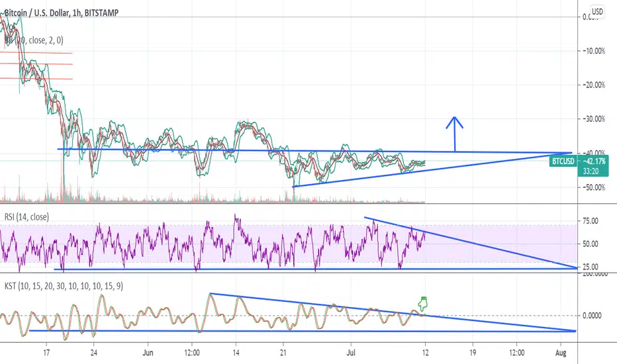The height and width of the screenshot is (364, 617).
Task: Click the blue upward arrow drawing
Action: coord(455,134)
